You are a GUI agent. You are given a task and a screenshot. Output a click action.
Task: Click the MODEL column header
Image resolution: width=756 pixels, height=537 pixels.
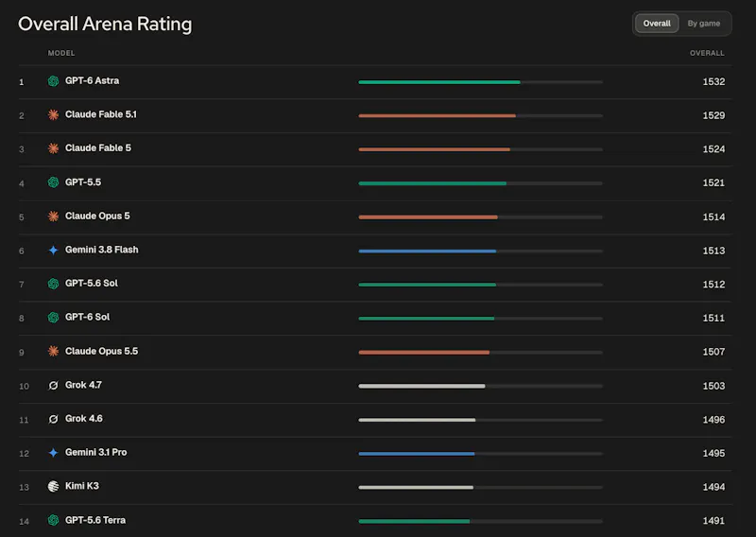(x=61, y=53)
